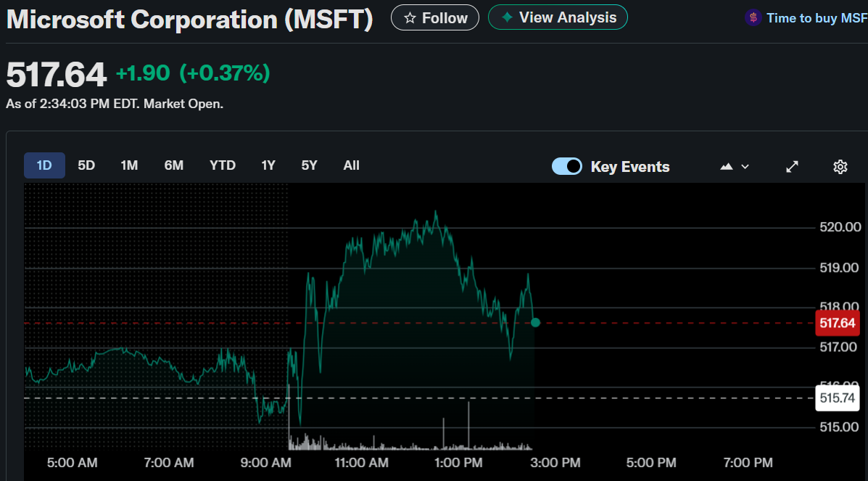This screenshot has height=481, width=868.
Task: Click the 515.74 previous close label
Action: 837,398
